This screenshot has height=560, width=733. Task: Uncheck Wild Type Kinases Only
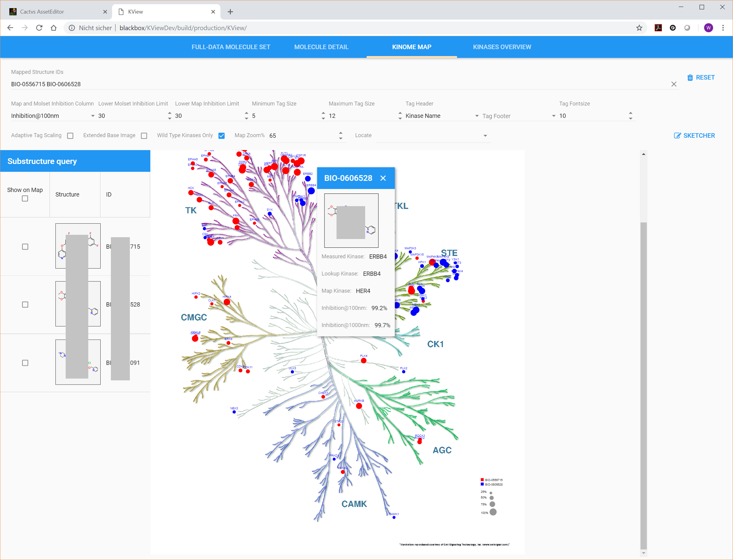(221, 136)
